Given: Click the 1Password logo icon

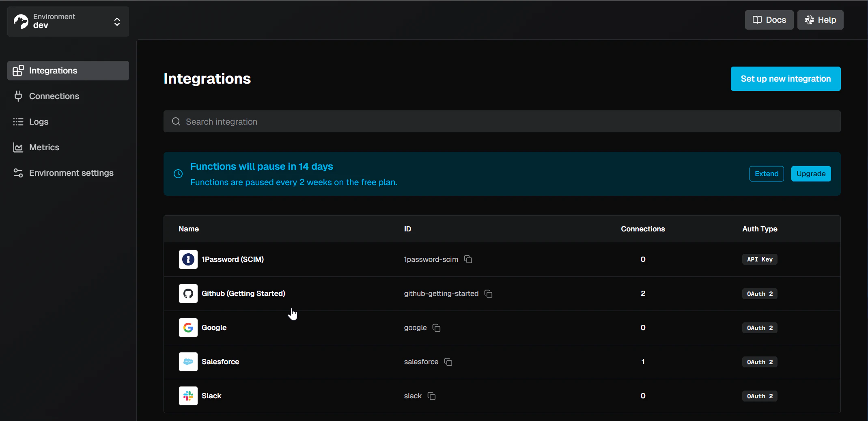Looking at the screenshot, I should point(188,259).
